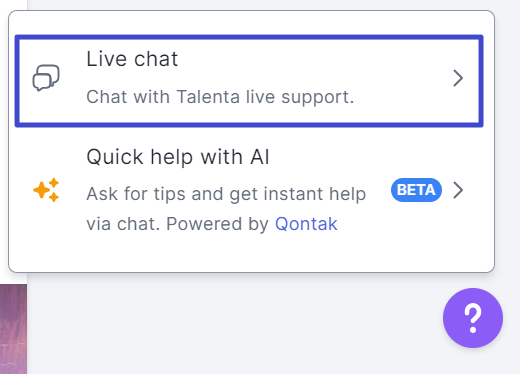This screenshot has height=374, width=520.
Task: Click the blue BETA badge
Action: (416, 190)
